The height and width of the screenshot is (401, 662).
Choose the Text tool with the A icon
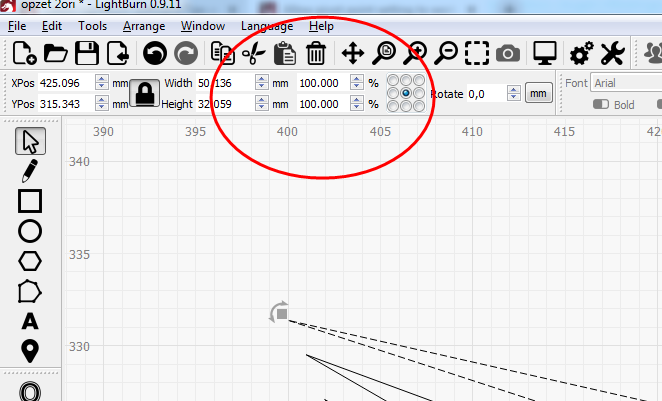point(30,321)
